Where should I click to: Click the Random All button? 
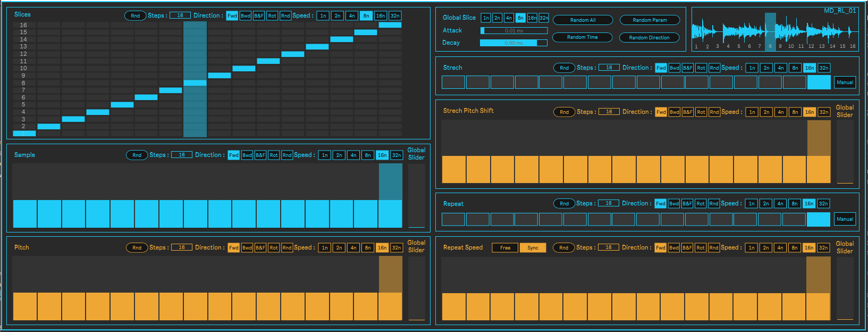tap(583, 20)
